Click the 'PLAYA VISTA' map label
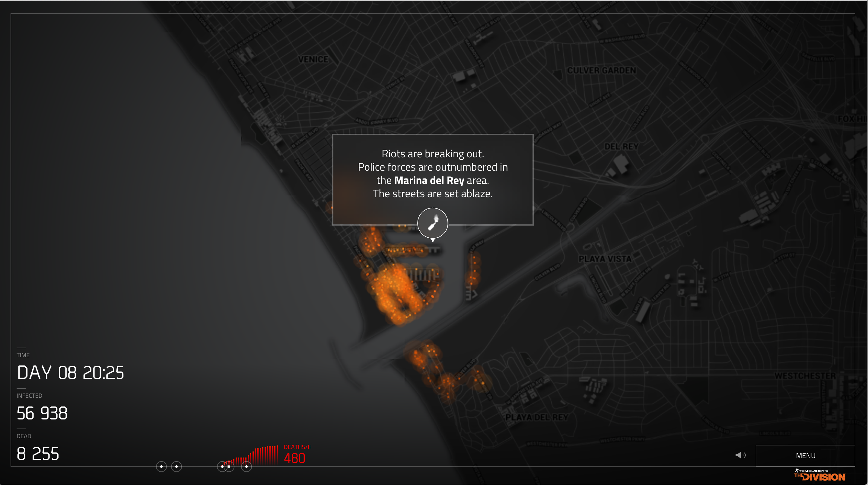The image size is (868, 485). tap(605, 259)
